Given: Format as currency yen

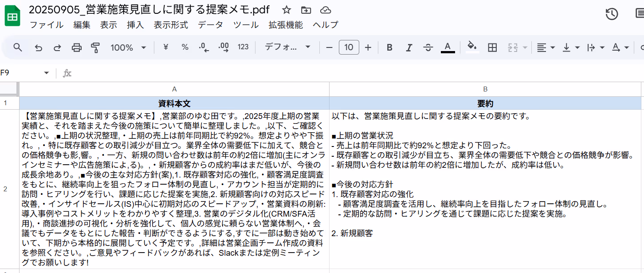Looking at the screenshot, I should [x=166, y=47].
